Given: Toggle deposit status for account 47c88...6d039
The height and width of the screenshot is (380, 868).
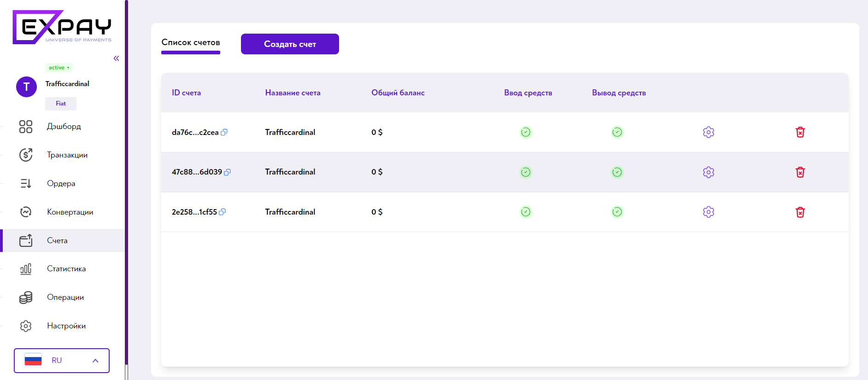Looking at the screenshot, I should tap(526, 172).
